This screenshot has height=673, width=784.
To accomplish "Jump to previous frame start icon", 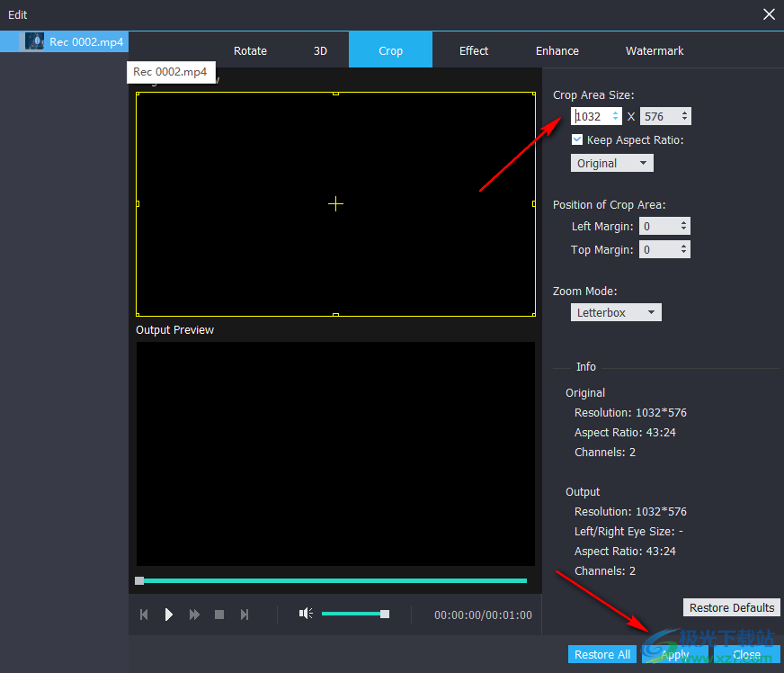I will coord(144,615).
